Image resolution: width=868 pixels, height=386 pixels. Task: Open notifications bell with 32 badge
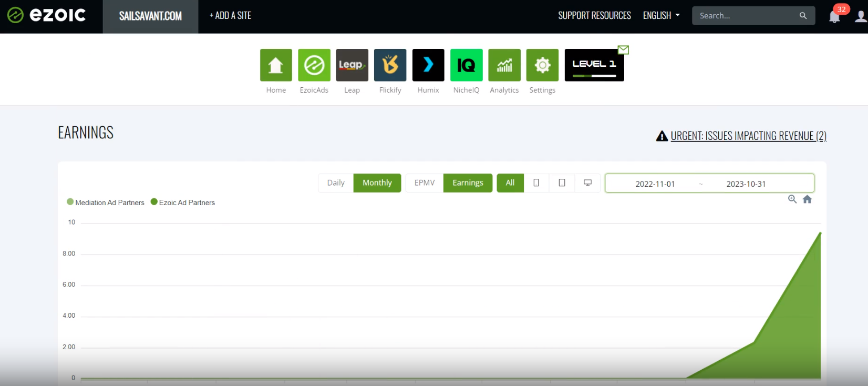(x=835, y=16)
